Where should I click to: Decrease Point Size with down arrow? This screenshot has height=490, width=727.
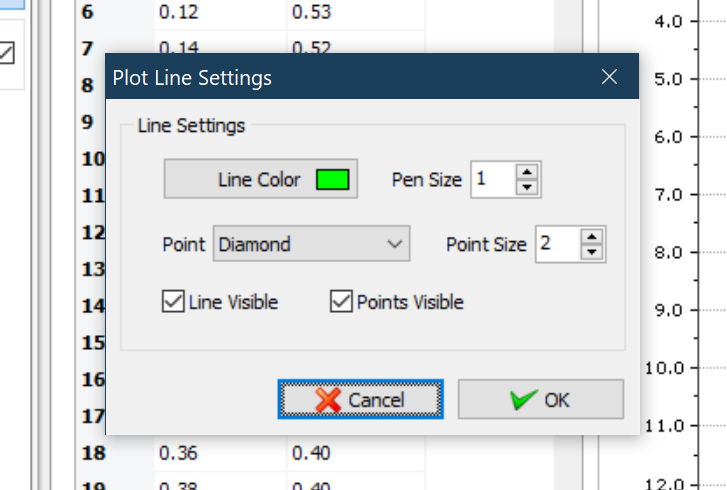[x=593, y=252]
